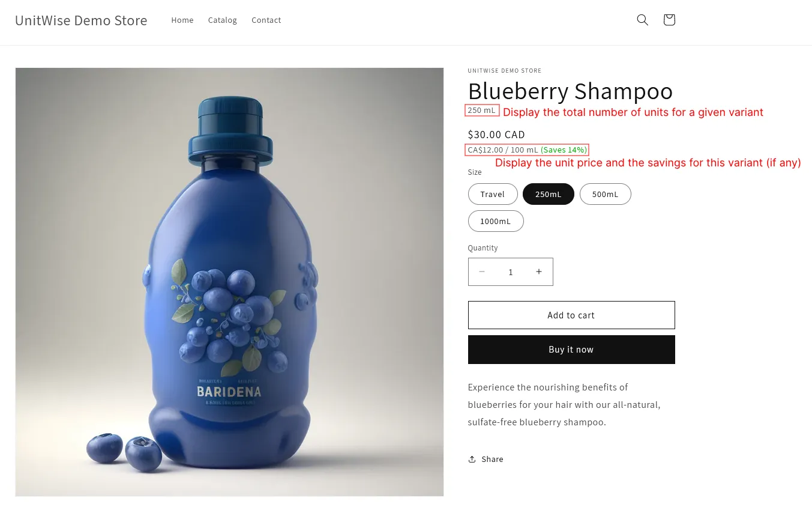Go to the Home menu item

[182, 20]
